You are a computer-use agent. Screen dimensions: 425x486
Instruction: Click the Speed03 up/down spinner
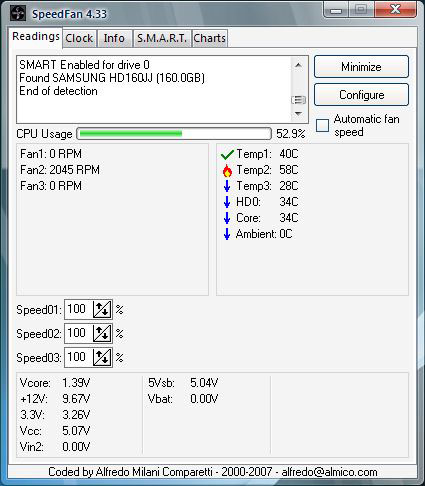click(x=102, y=358)
